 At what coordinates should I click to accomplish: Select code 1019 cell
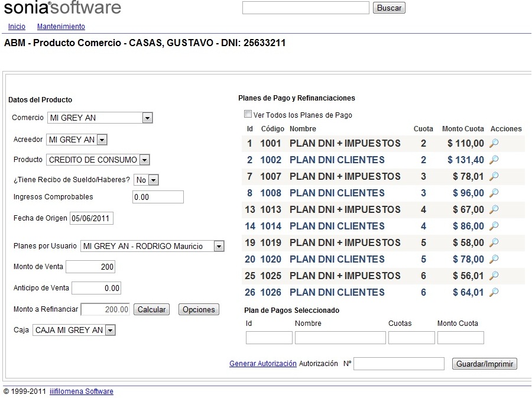pos(271,242)
